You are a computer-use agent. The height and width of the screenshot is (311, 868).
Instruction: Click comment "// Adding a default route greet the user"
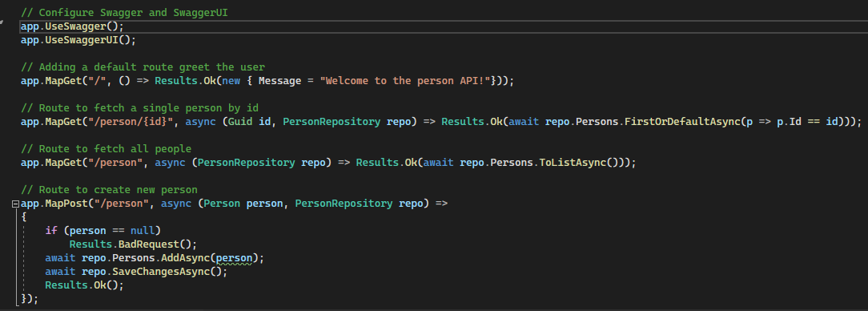pos(143,67)
